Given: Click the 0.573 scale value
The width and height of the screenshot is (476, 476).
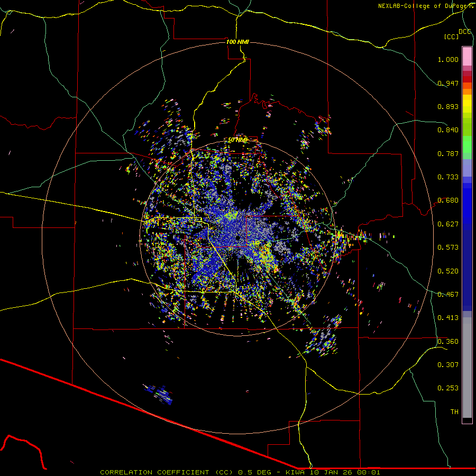Looking at the screenshot, I should click(x=448, y=248).
